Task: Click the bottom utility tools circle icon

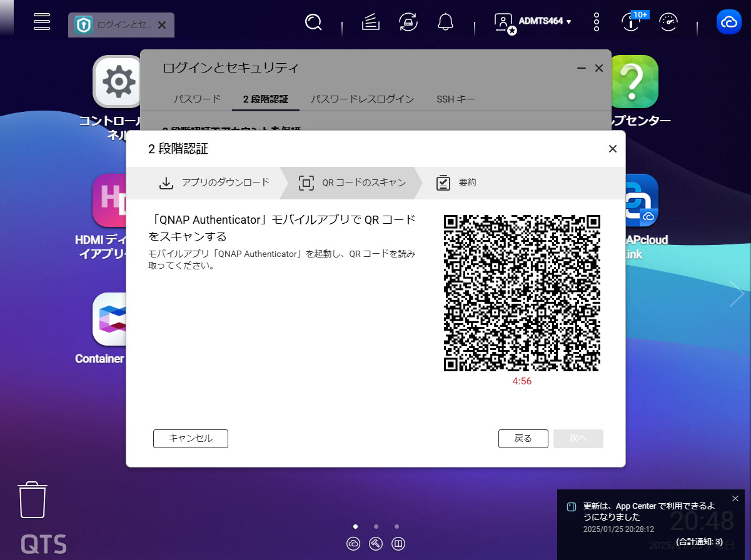Action: [376, 544]
